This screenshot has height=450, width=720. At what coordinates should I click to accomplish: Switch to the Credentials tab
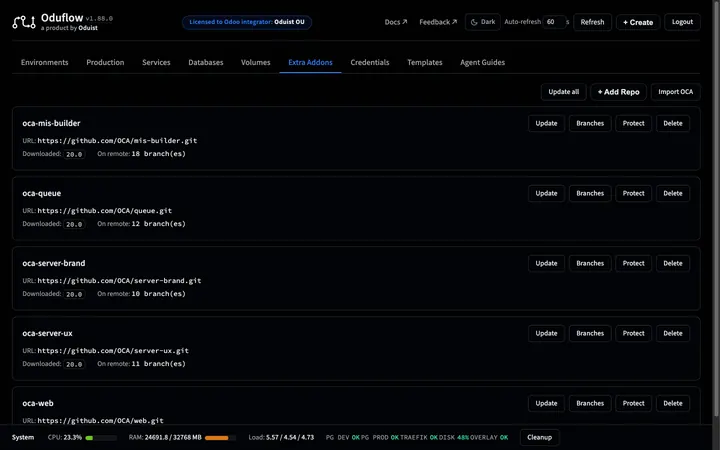click(370, 62)
